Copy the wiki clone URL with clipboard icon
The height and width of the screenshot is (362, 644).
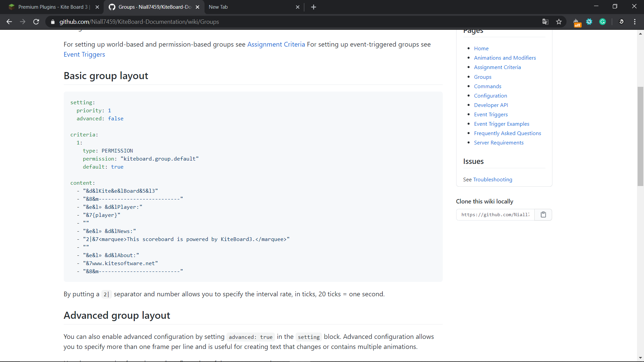tap(543, 215)
